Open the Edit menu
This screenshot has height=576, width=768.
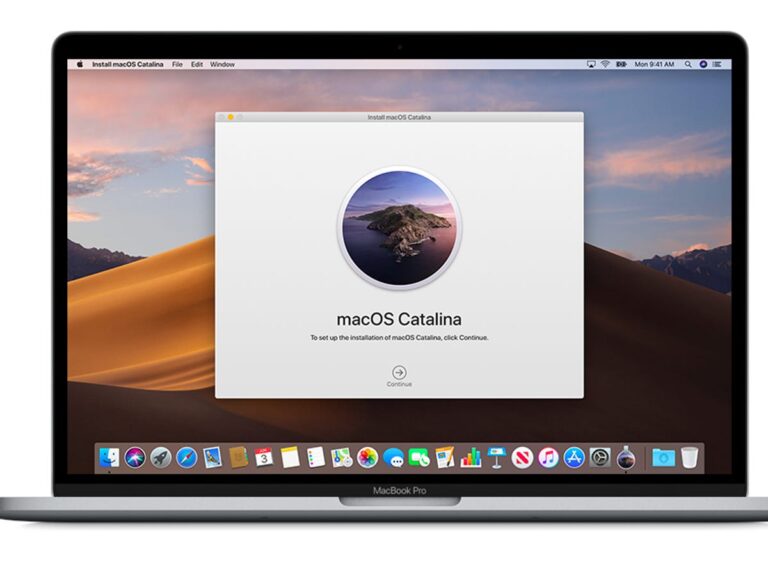(197, 64)
